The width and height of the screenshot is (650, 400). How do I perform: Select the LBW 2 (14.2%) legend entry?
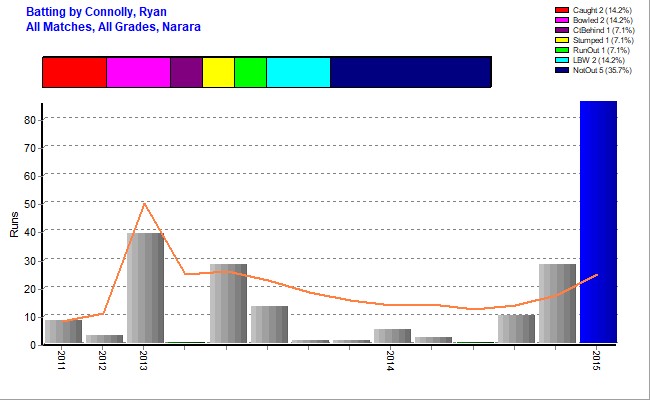click(x=590, y=60)
